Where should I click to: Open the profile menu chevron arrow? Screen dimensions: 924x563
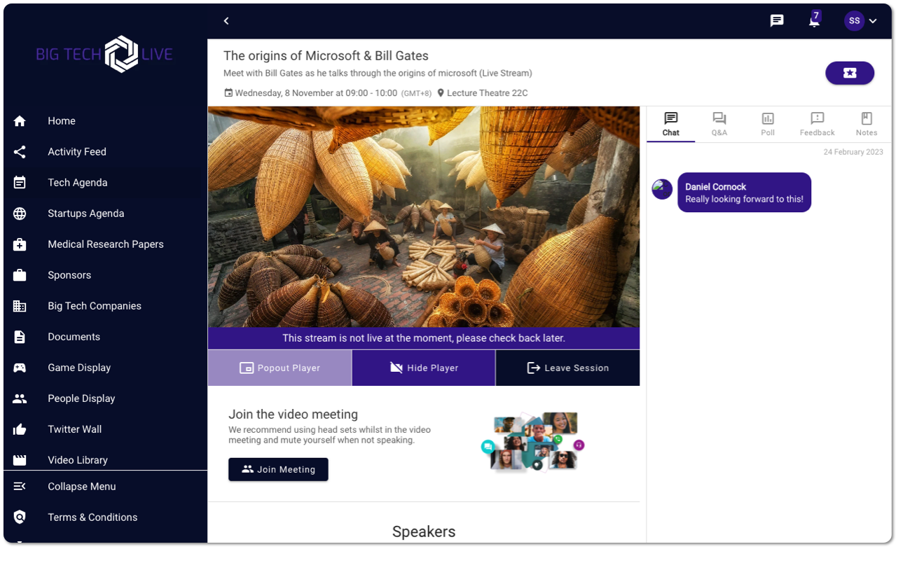873,21
